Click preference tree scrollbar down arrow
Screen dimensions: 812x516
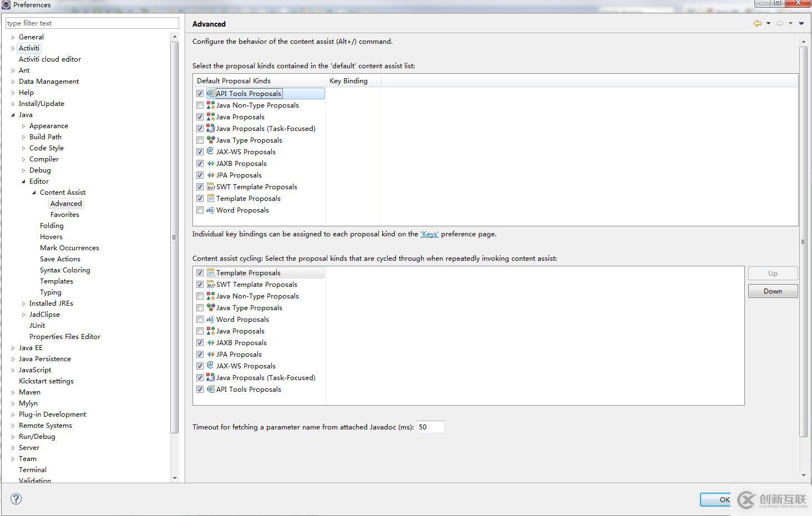175,477
